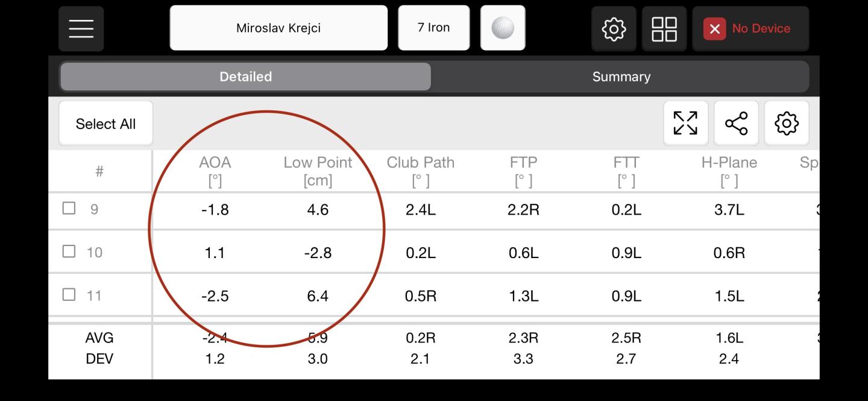Click the red X No Device icon
The image size is (868, 401).
pos(714,28)
